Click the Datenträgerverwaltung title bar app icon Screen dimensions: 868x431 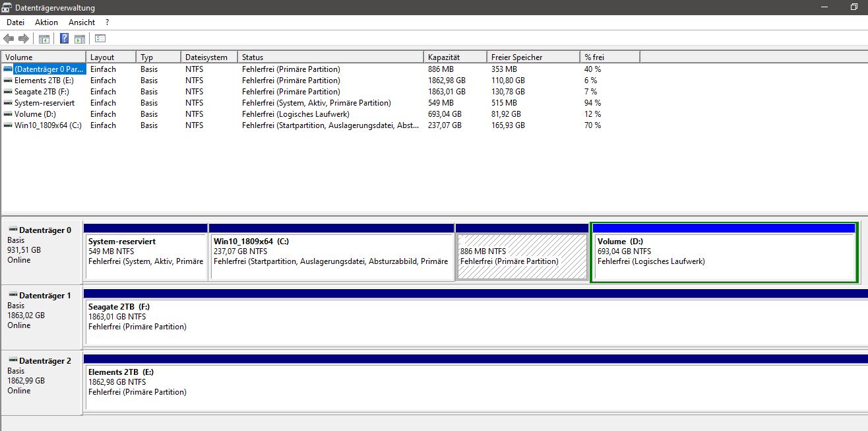tap(8, 8)
